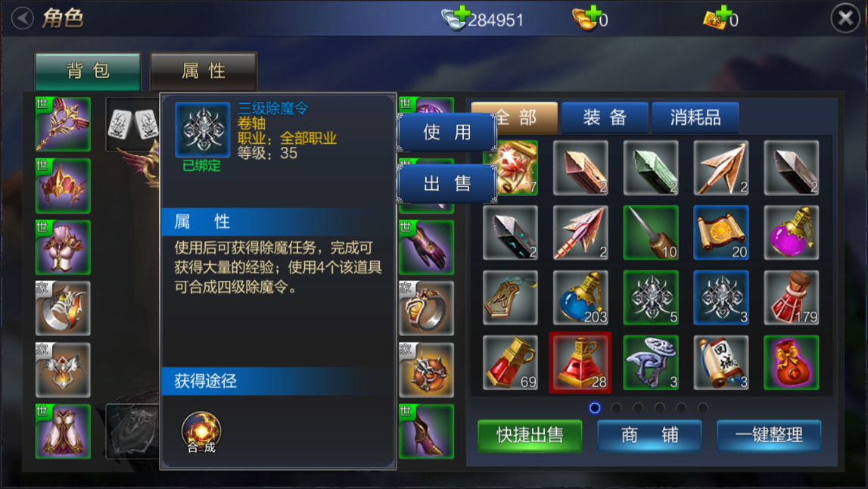This screenshot has width=868, height=489.
Task: Open the 合成 synthesis orb icon
Action: click(x=201, y=432)
